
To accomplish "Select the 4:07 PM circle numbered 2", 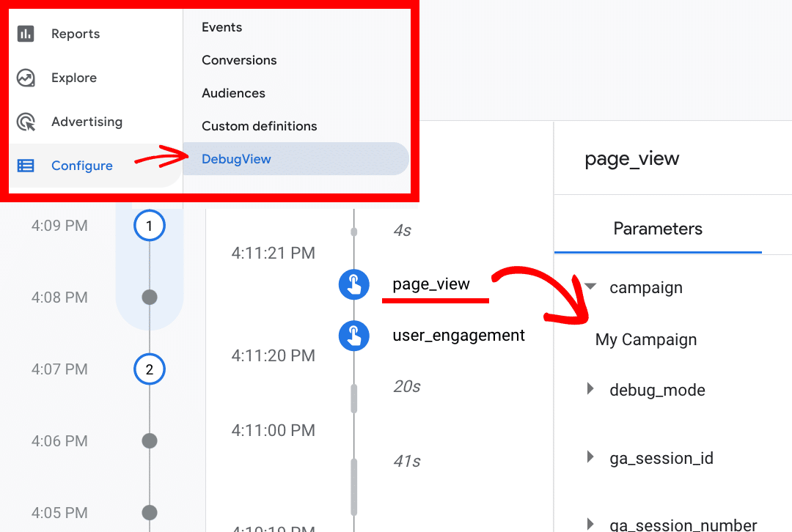I will click(x=150, y=370).
